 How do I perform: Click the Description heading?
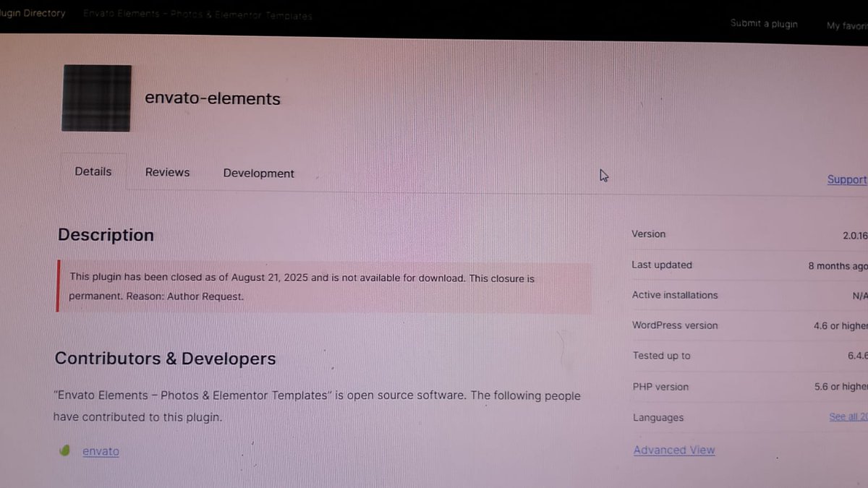click(x=106, y=234)
